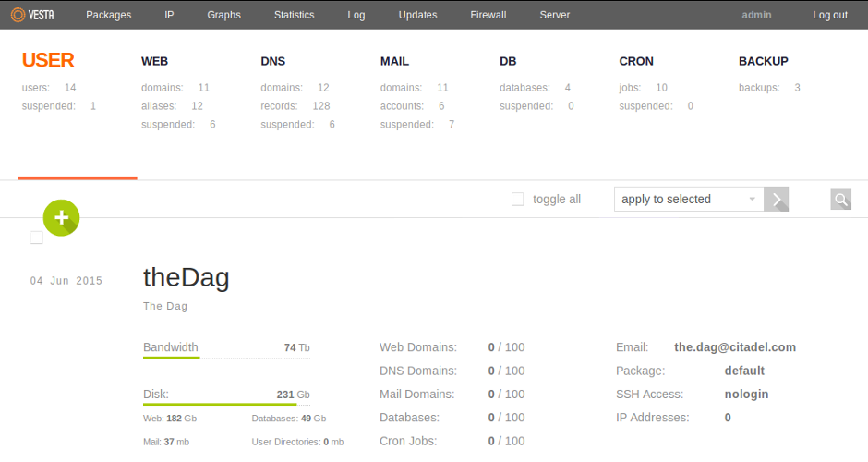Click the arrow button beside apply to selected
The image size is (868, 462).
(777, 200)
